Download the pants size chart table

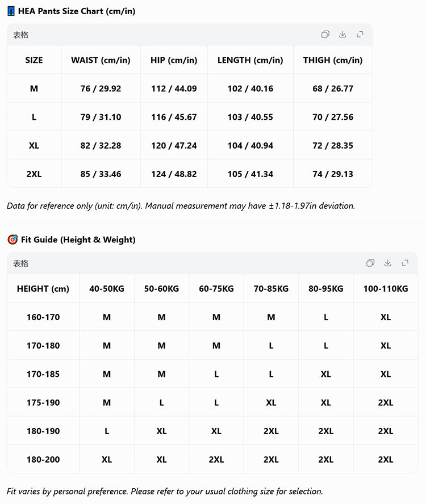pyautogui.click(x=343, y=35)
